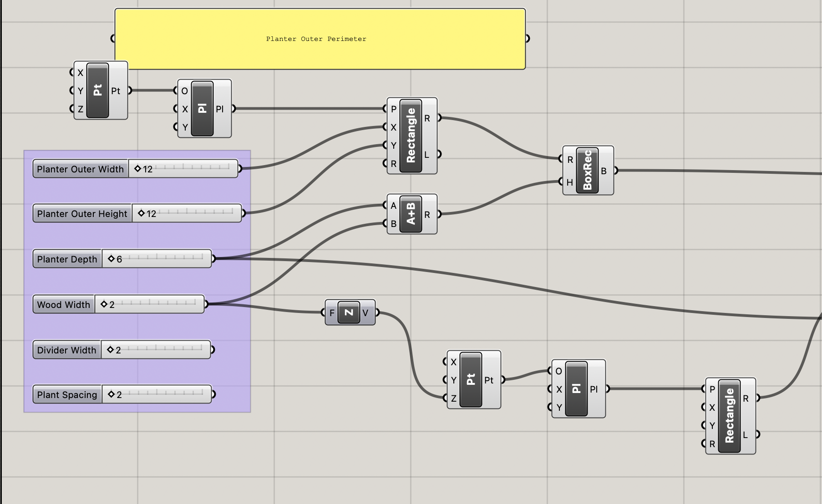The height and width of the screenshot is (504, 822).
Task: Adjust the Divider Width slider
Action: pos(156,350)
